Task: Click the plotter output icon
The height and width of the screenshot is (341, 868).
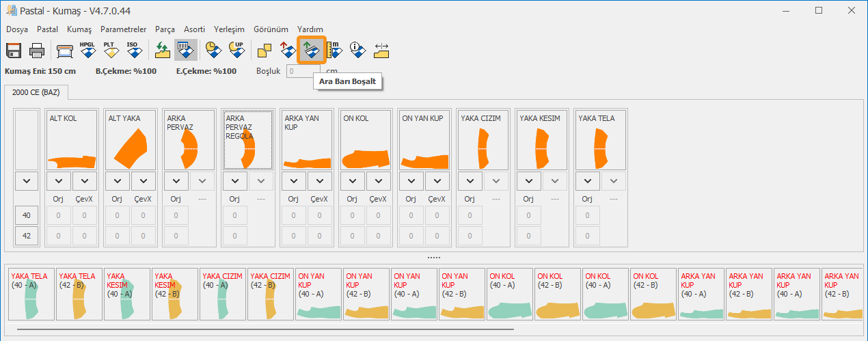Action: pos(65,51)
